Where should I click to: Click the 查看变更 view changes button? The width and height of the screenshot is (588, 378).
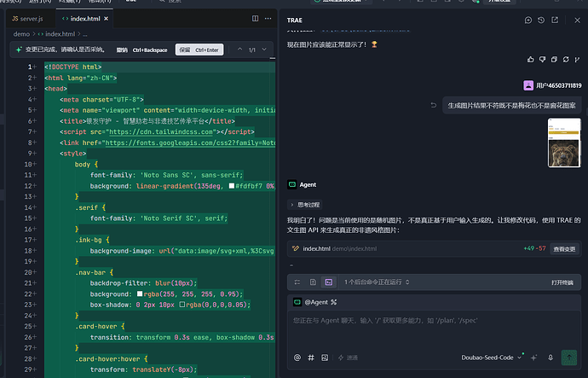pyautogui.click(x=564, y=249)
